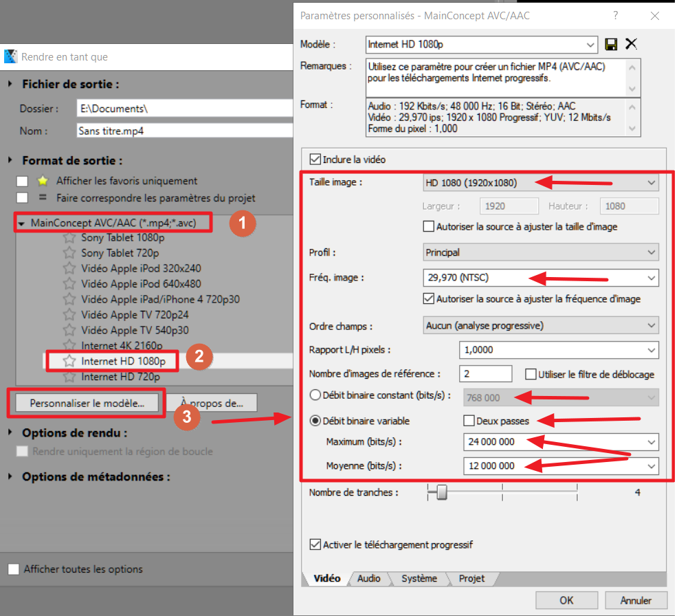Check Autoriser la source à ajuster la taille d'image
The height and width of the screenshot is (616, 679).
[429, 226]
